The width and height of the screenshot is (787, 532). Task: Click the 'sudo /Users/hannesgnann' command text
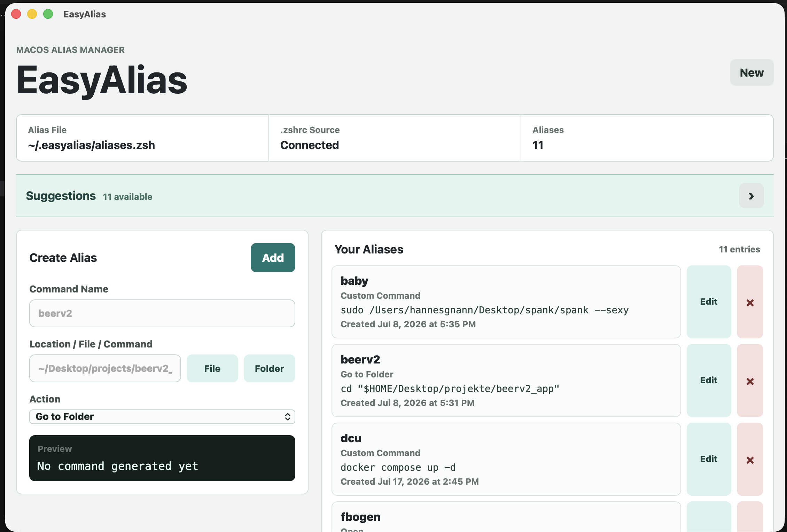[x=485, y=310]
